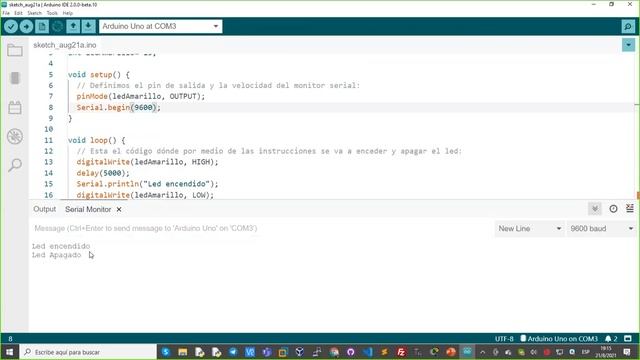Click "Led encendido" in serial output
This screenshot has height=360, width=640.
click(61, 246)
